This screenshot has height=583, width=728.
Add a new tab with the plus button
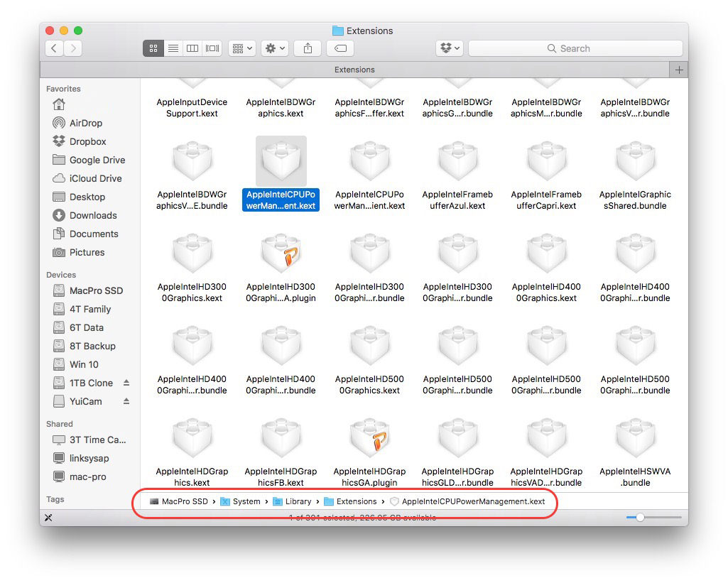(679, 70)
